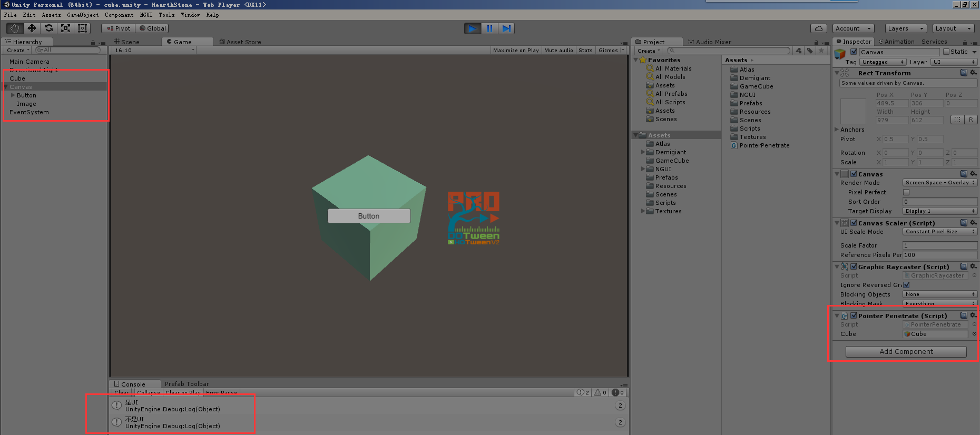The width and height of the screenshot is (980, 435).
Task: Click the Step frame button
Action: click(506, 28)
